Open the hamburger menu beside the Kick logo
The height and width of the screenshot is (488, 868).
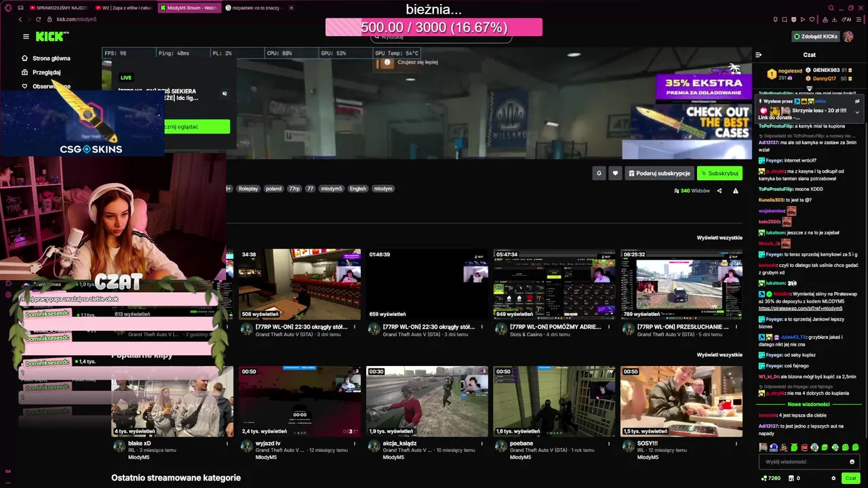(x=26, y=37)
